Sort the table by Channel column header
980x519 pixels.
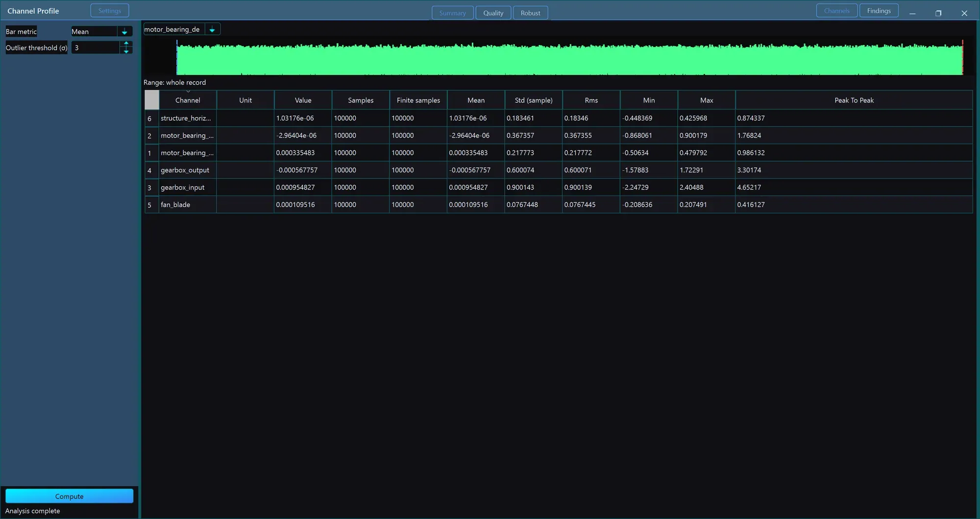click(188, 100)
